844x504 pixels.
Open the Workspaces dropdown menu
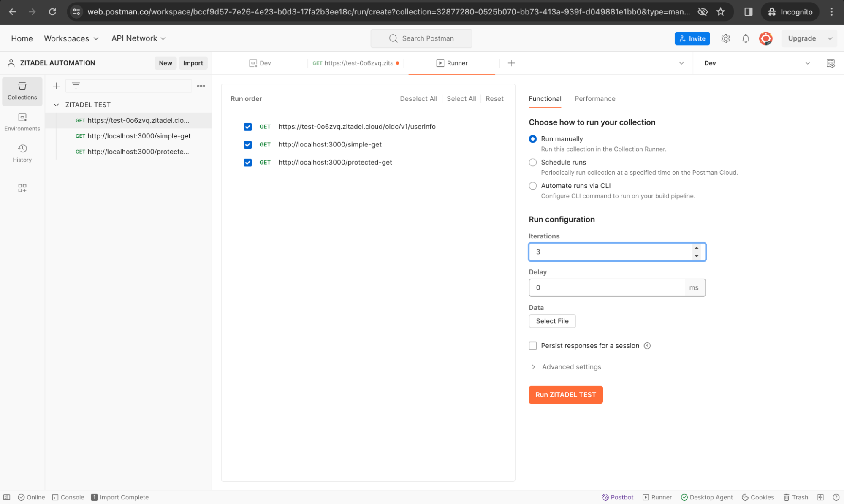71,38
